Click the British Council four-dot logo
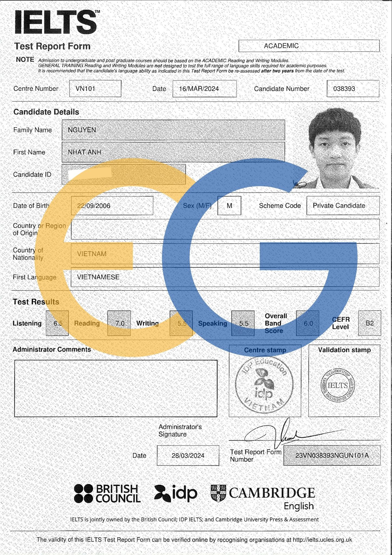The height and width of the screenshot is (555, 392). [x=83, y=493]
